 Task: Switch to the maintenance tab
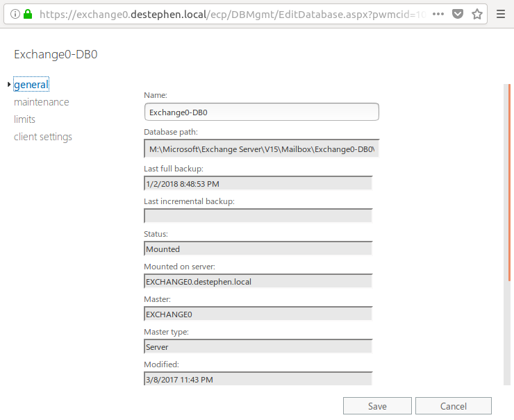tap(41, 102)
